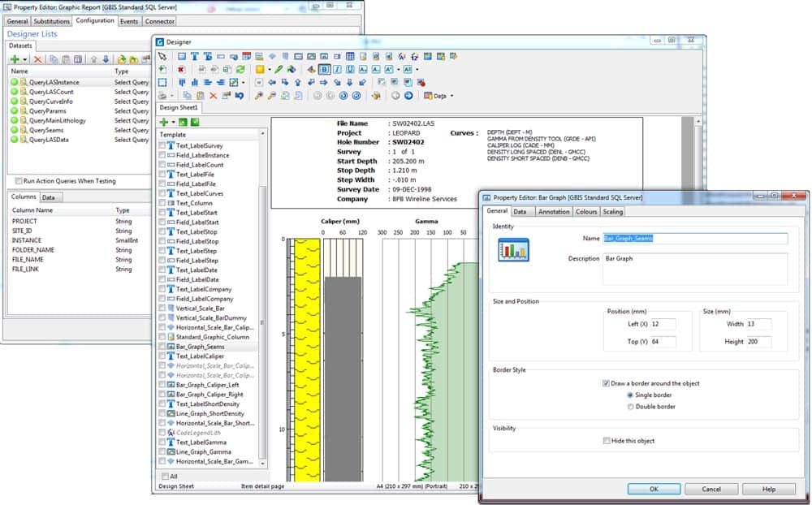The width and height of the screenshot is (812, 505).
Task: Click the Help button in Property Editor
Action: [768, 489]
